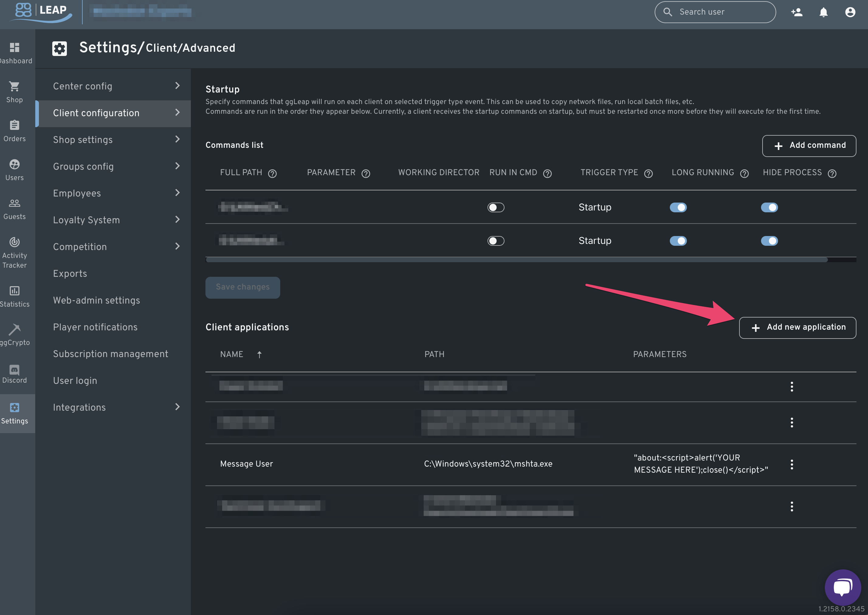Open the ggCrypto pickaxe icon
This screenshot has width=868, height=615.
[x=14, y=329]
